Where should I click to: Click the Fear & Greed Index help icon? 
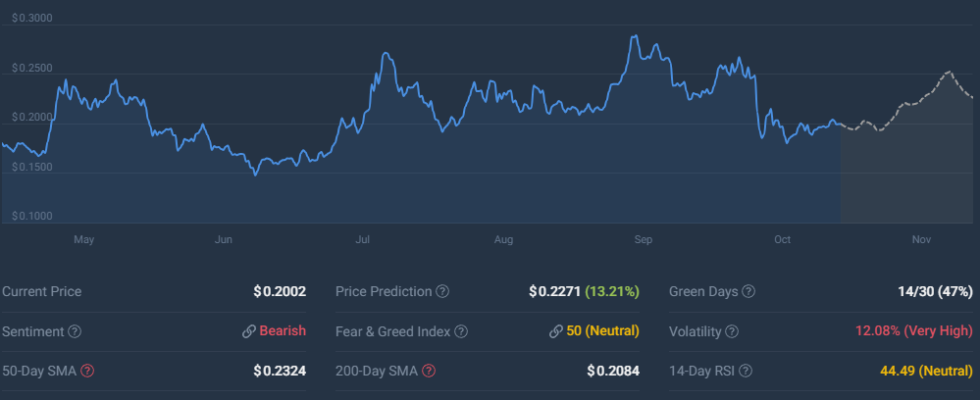coord(461,331)
